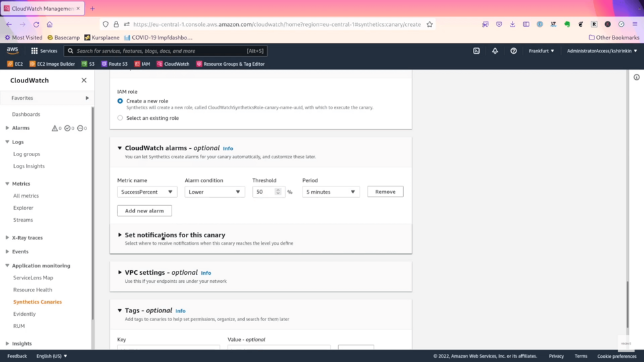This screenshot has height=362, width=644.
Task: Open the CloudWatch shortcut in favorites bar
Action: pos(173,64)
